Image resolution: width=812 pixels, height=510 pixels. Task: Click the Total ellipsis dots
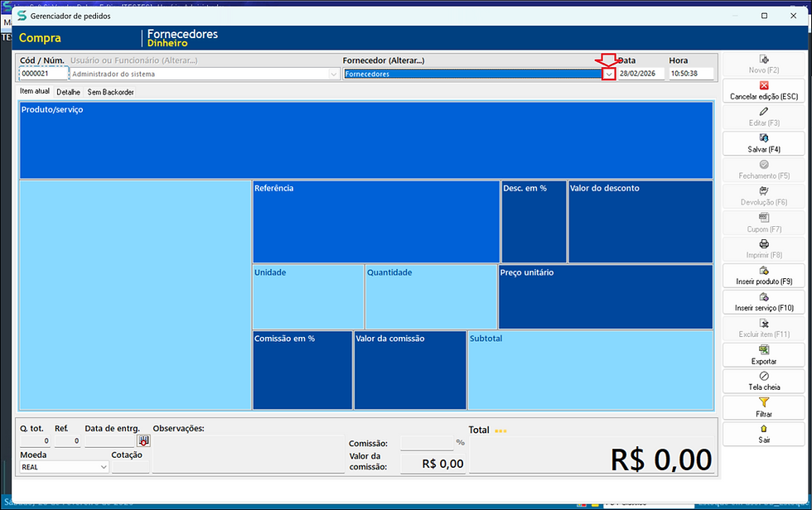point(500,431)
